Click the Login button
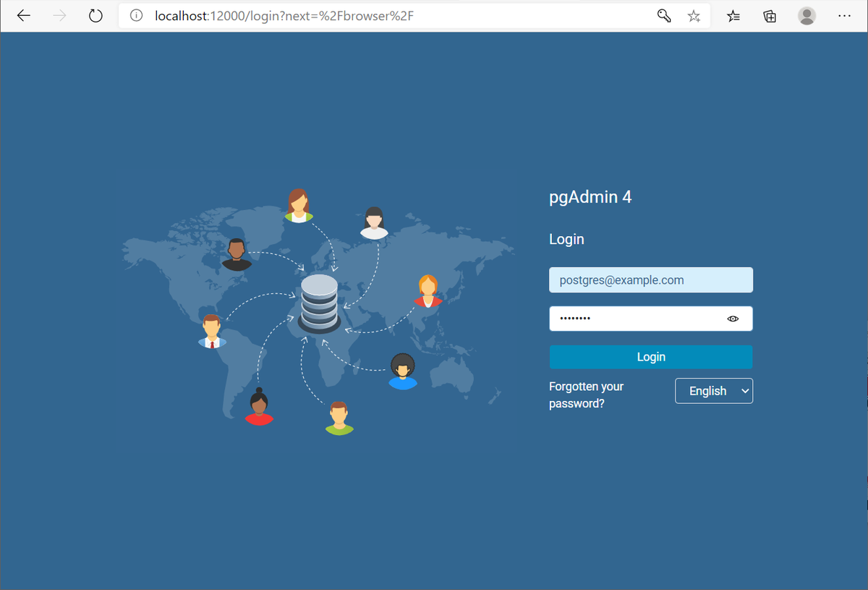The height and width of the screenshot is (590, 868). tap(651, 357)
